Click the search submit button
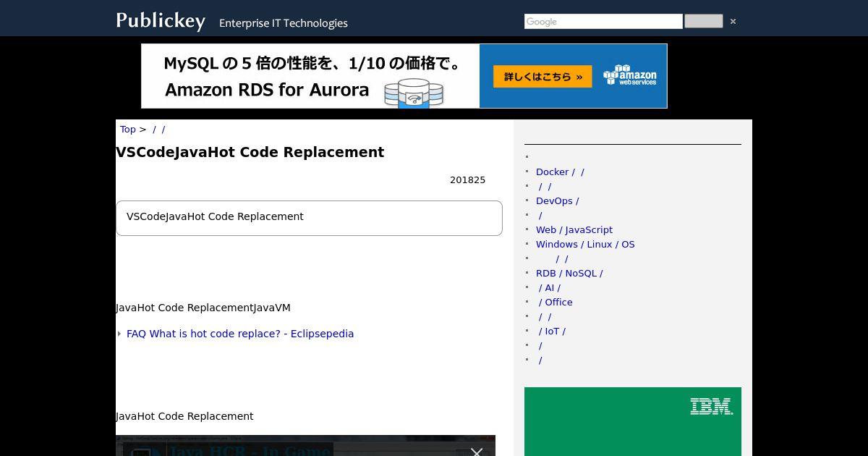868x456 pixels. [x=704, y=21]
